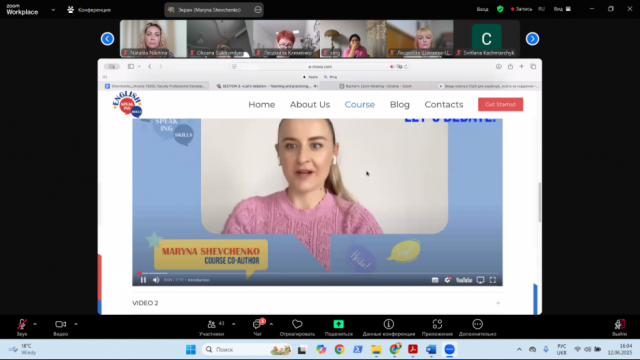Open Приложения apps panel

(x=437, y=328)
